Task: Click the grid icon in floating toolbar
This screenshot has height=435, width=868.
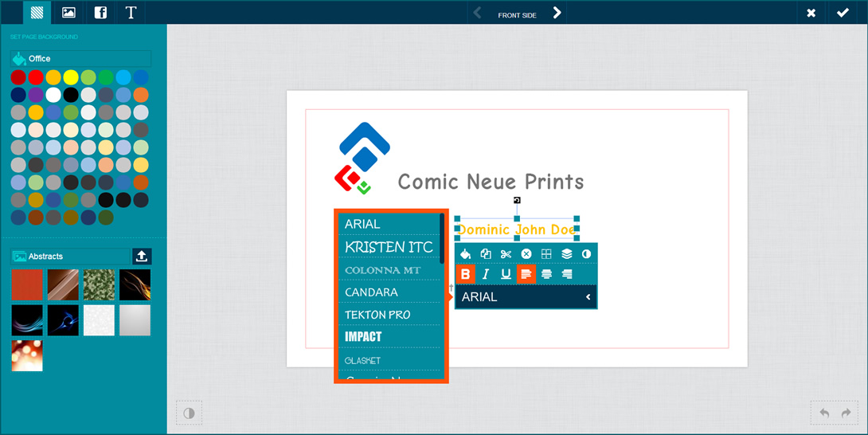Action: (546, 254)
